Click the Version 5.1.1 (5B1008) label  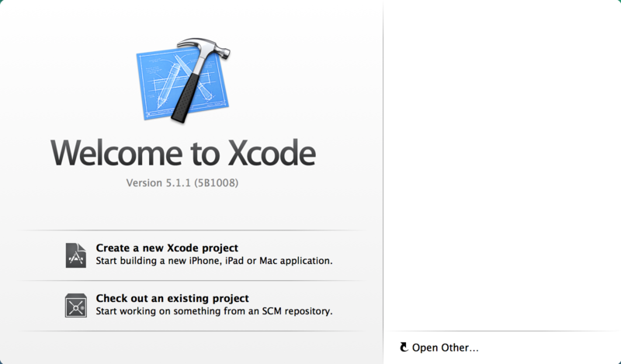pyautogui.click(x=182, y=182)
